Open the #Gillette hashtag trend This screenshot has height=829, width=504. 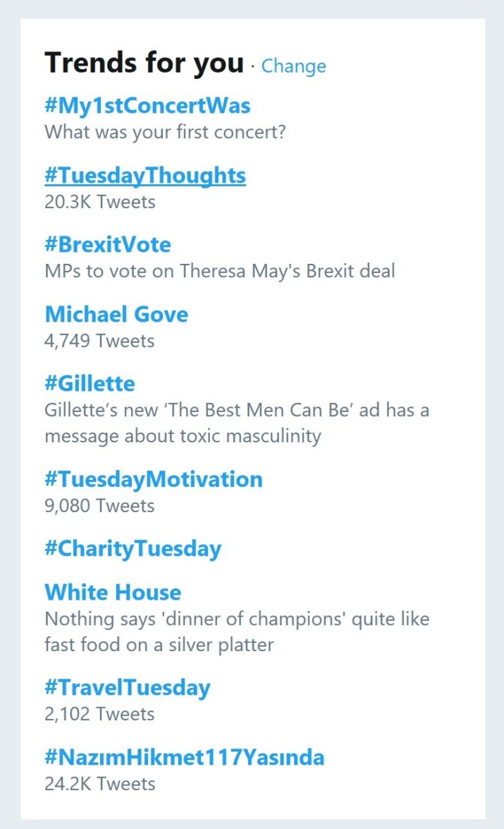click(90, 384)
